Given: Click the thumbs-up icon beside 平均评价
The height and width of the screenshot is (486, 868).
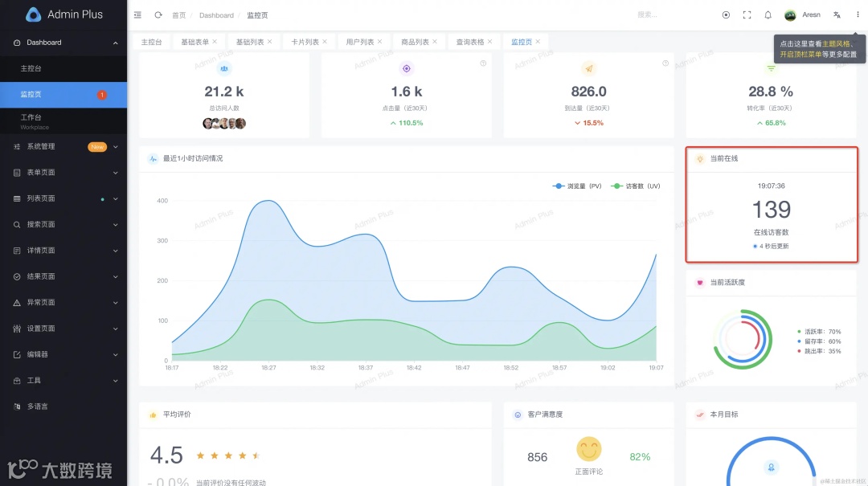Looking at the screenshot, I should click(153, 415).
